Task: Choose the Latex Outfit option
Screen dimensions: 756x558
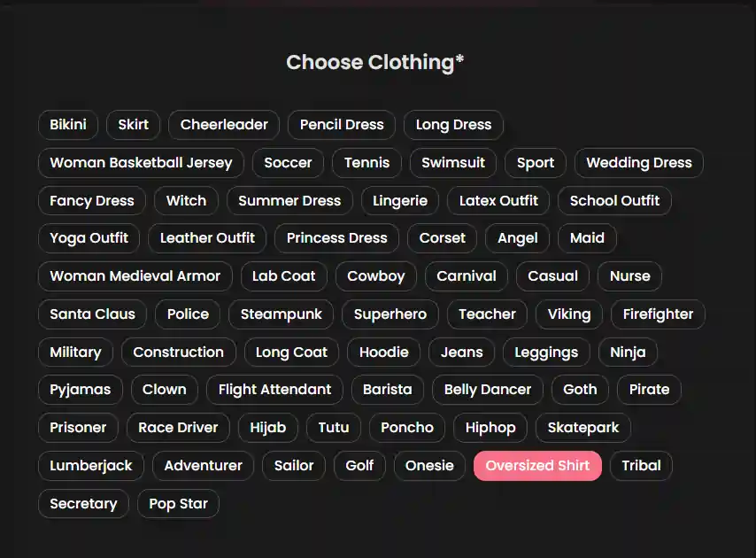Action: coord(498,201)
